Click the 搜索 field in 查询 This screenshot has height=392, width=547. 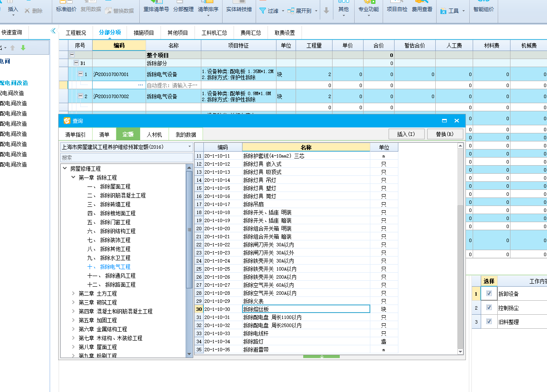pos(127,158)
